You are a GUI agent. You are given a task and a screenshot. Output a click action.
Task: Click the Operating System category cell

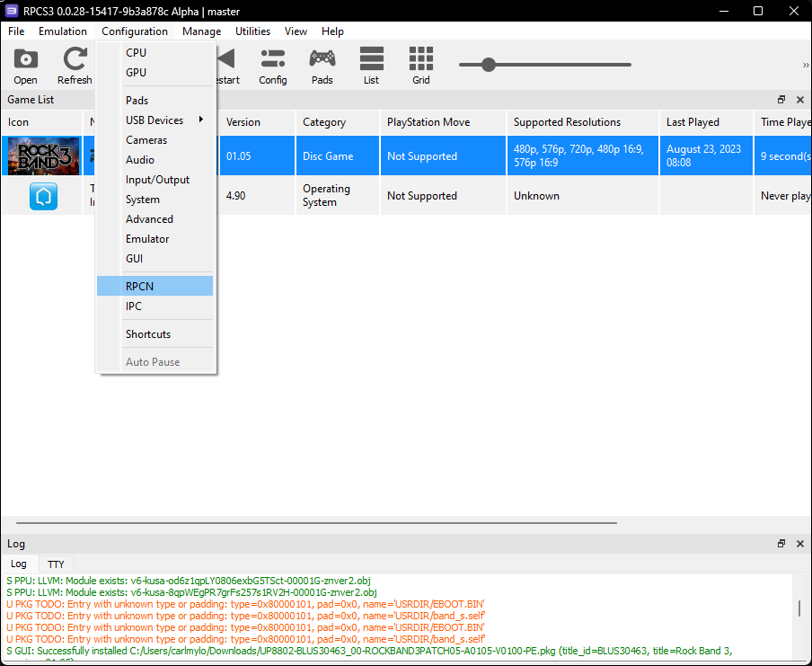pos(338,196)
